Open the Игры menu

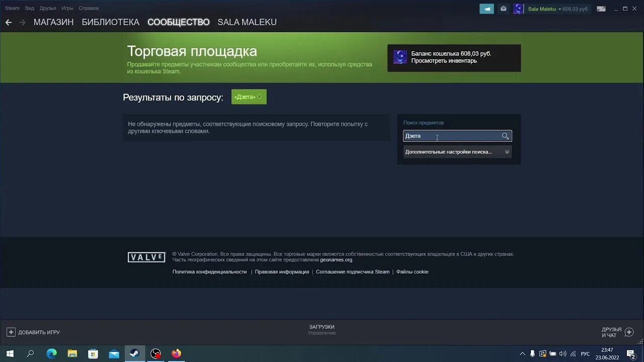(x=67, y=8)
